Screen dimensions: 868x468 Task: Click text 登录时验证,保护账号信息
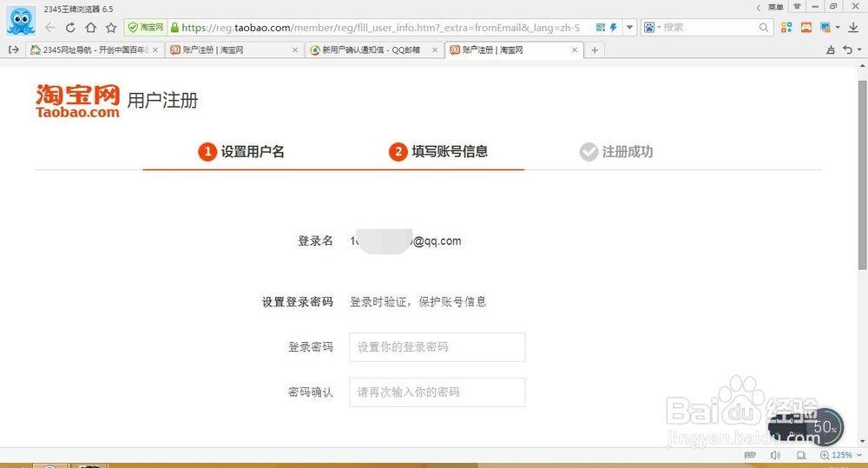418,302
